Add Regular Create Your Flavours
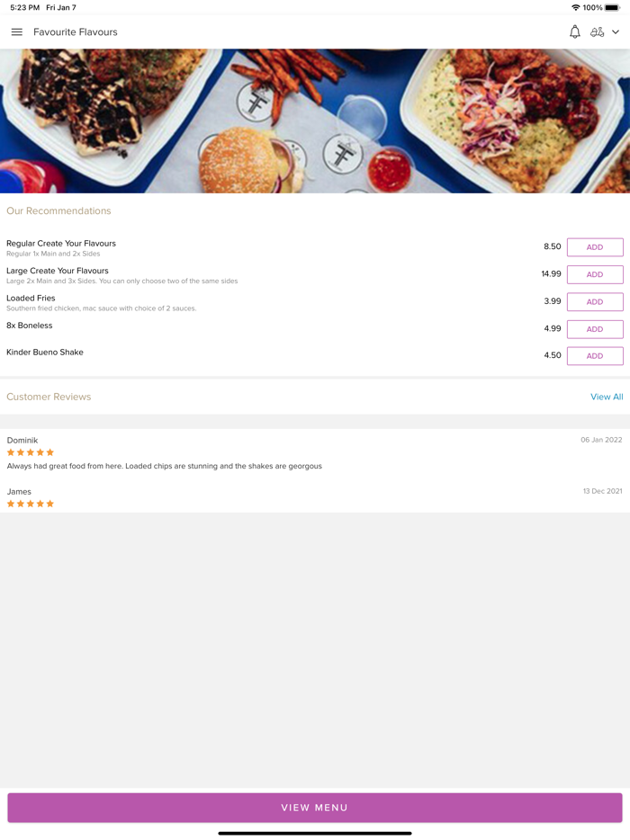Image resolution: width=630 pixels, height=840 pixels. point(594,247)
